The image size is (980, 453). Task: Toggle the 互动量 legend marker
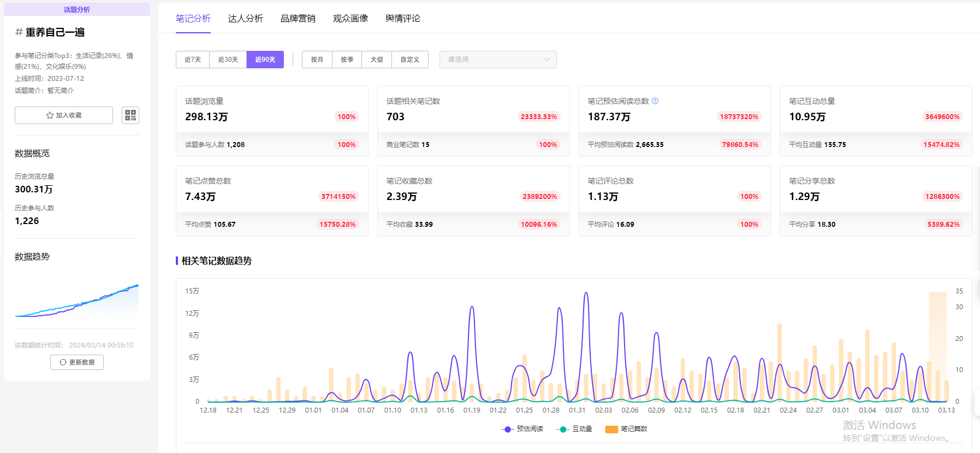(x=563, y=429)
